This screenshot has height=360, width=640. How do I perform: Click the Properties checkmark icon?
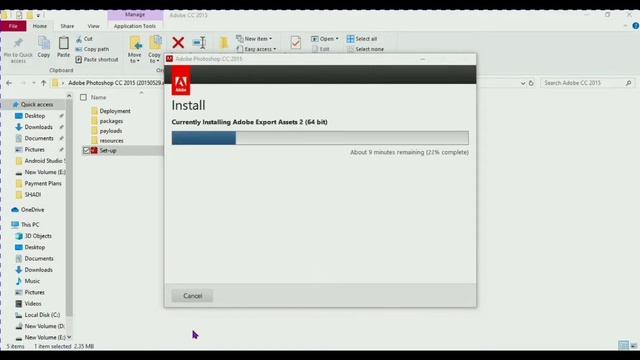point(296,42)
